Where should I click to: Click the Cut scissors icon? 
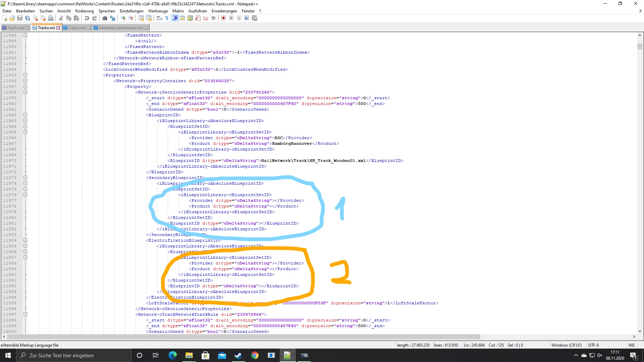tap(61, 18)
